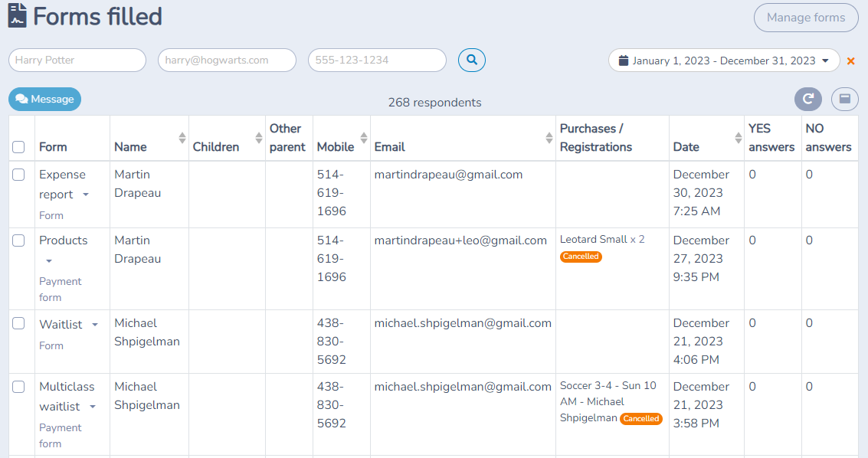Check the Waitlist row checkbox

[x=18, y=323]
